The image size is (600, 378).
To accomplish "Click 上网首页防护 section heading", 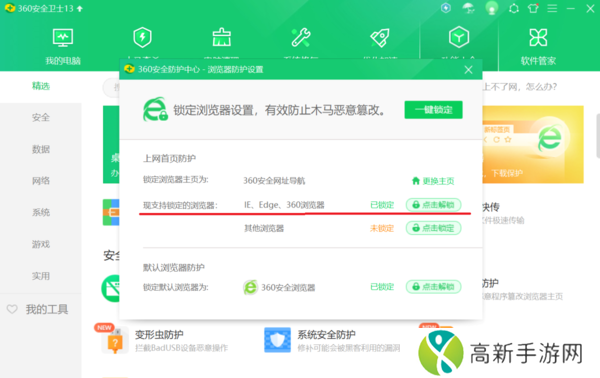I will [170, 159].
